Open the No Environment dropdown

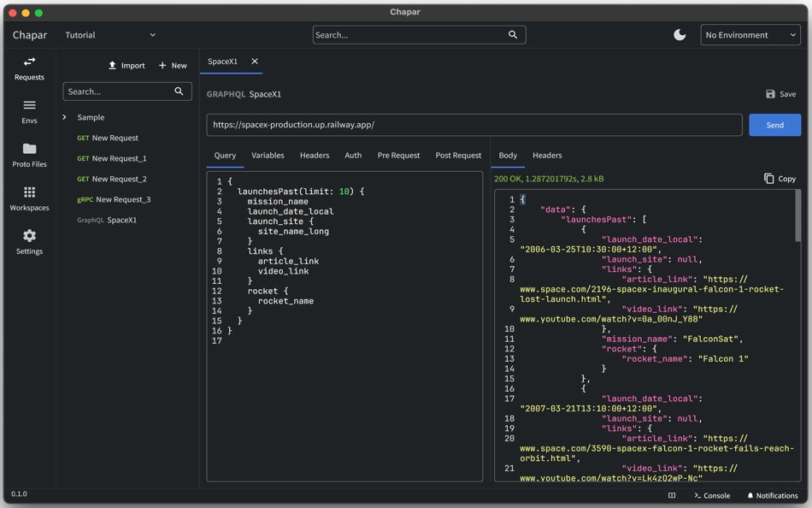coord(750,35)
